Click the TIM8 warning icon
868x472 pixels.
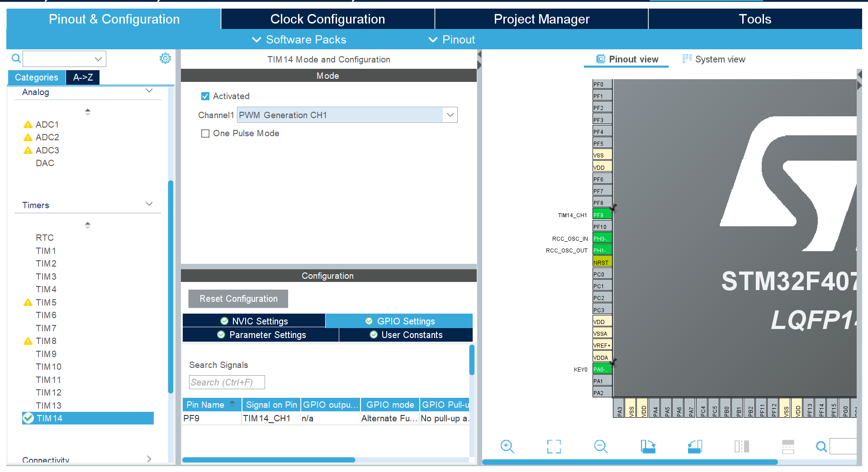(x=28, y=341)
